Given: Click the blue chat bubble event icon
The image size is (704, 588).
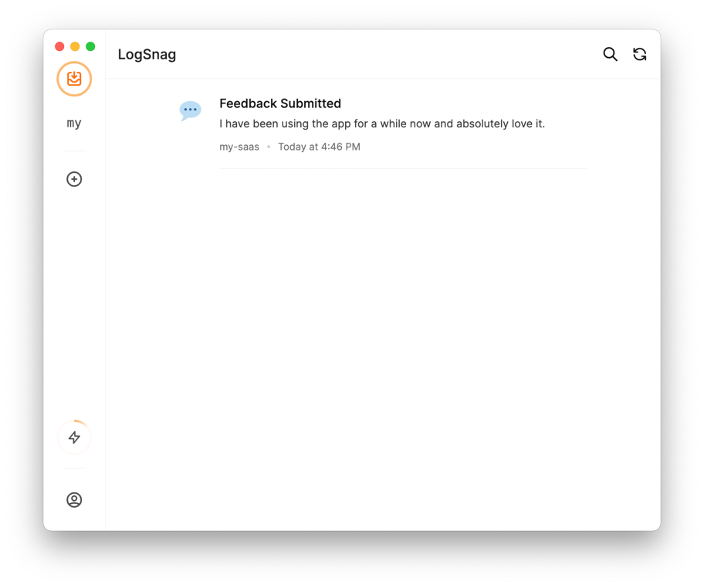Looking at the screenshot, I should point(190,110).
